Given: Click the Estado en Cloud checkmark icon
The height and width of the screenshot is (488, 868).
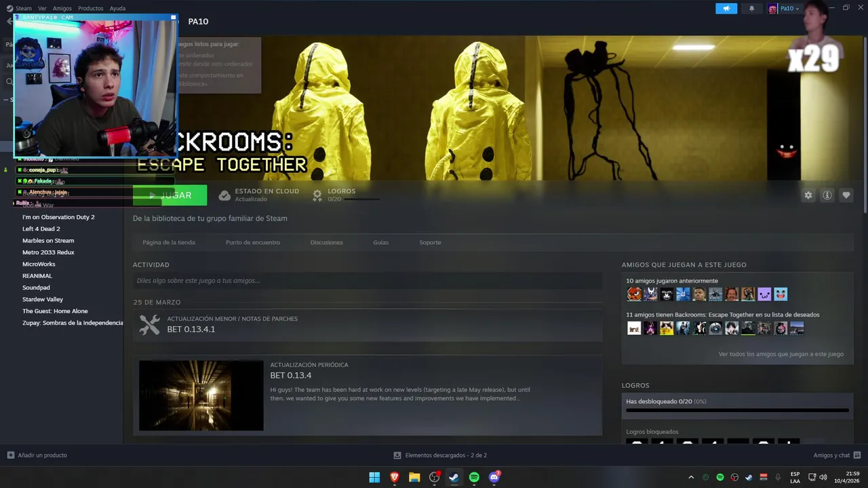Looking at the screenshot, I should tap(224, 195).
